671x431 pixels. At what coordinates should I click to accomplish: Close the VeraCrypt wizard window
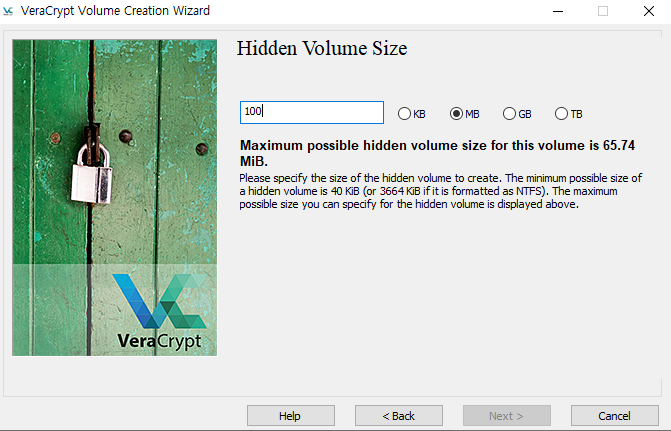tap(649, 11)
